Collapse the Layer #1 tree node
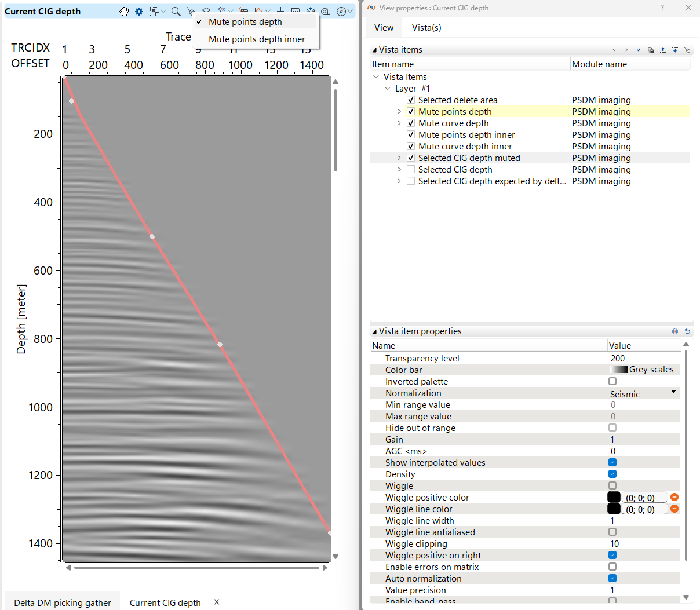 coord(388,88)
